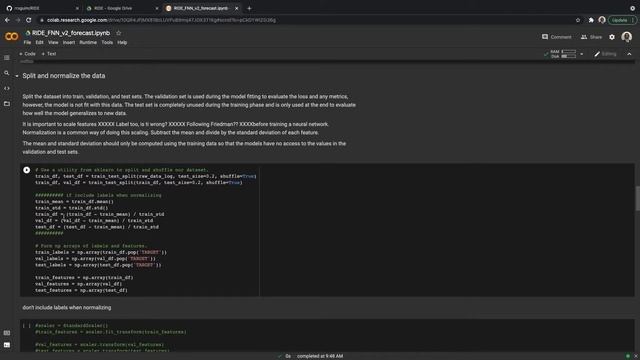
Task: Reload the Colab page
Action: pos(29,20)
